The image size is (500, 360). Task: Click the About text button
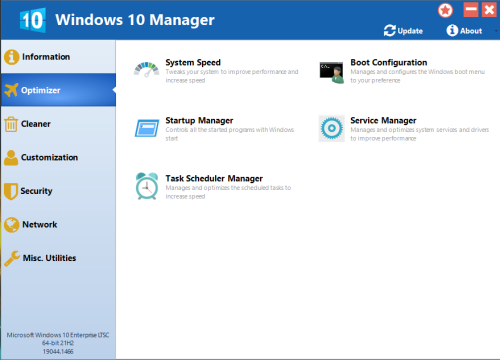click(471, 31)
